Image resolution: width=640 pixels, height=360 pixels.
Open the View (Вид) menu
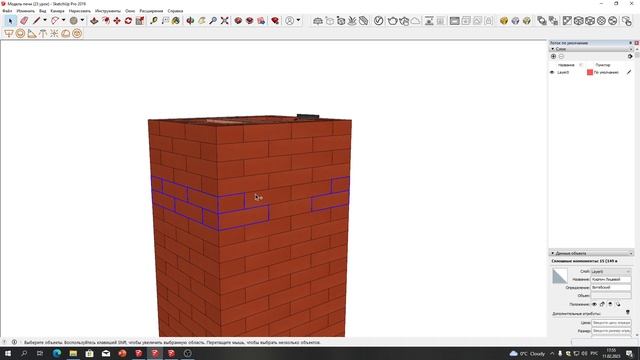(42, 11)
